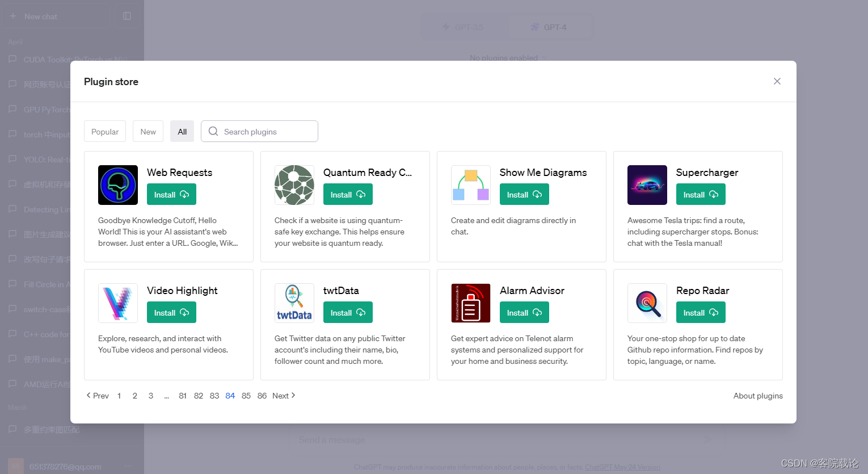
Task: Jump to page 2
Action: 135,396
